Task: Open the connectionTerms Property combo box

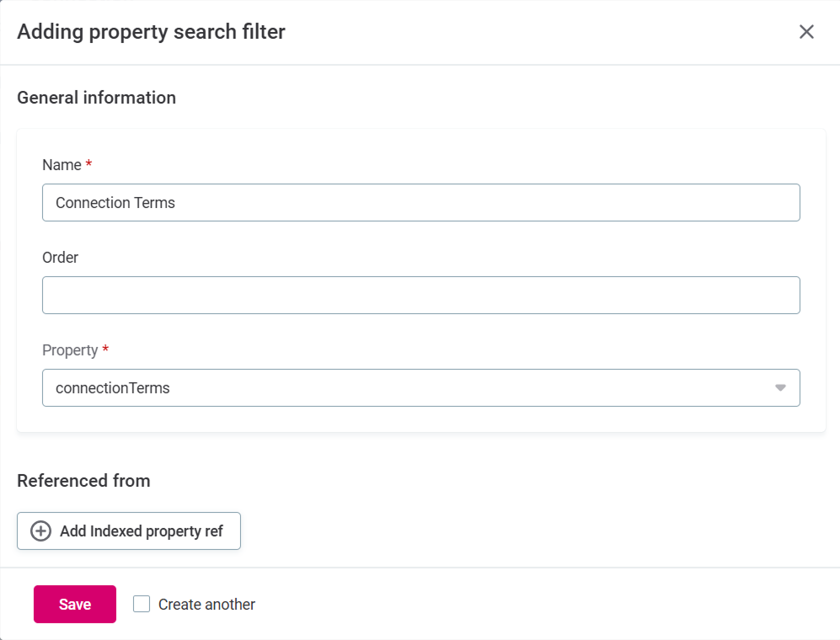Action: tap(420, 388)
